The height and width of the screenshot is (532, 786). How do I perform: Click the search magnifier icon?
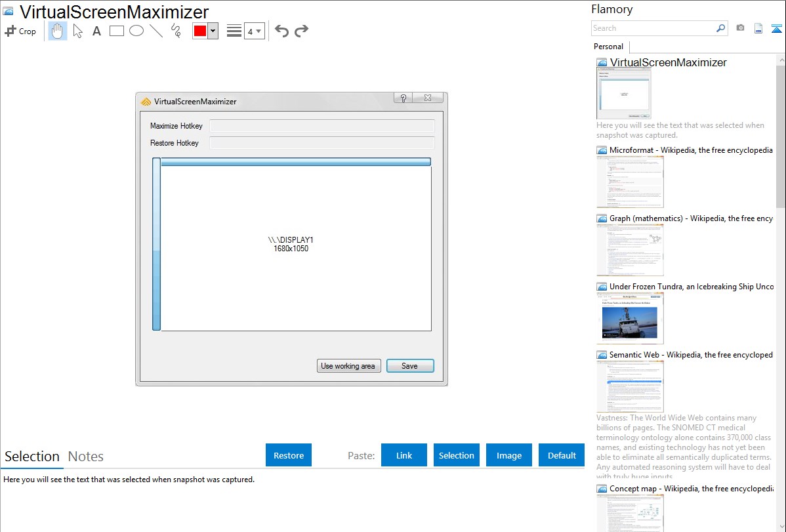(720, 29)
